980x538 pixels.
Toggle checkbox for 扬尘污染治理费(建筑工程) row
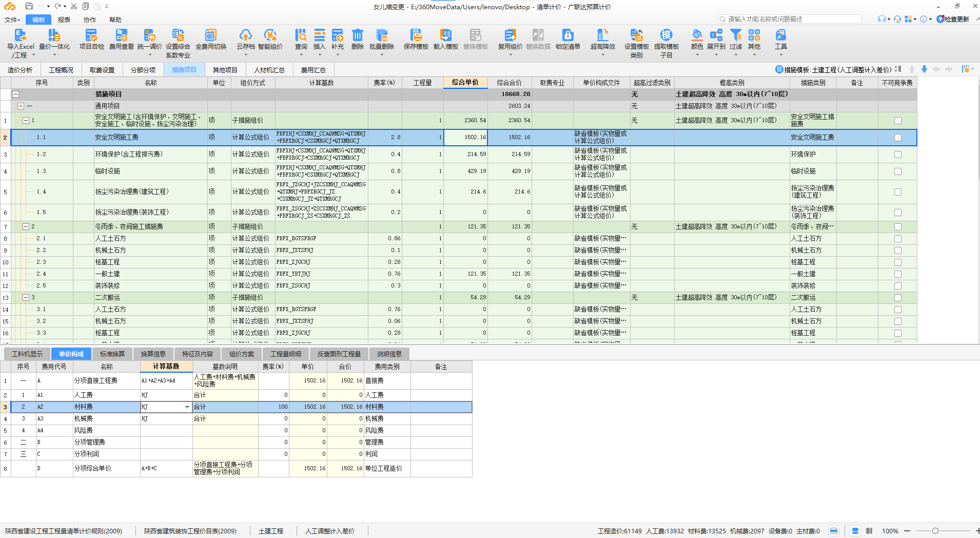point(897,192)
